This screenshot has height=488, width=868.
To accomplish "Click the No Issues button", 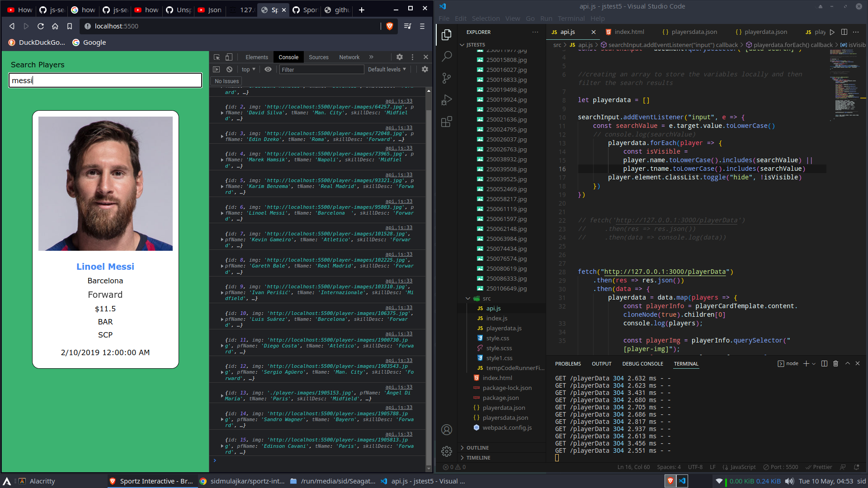I will [226, 81].
